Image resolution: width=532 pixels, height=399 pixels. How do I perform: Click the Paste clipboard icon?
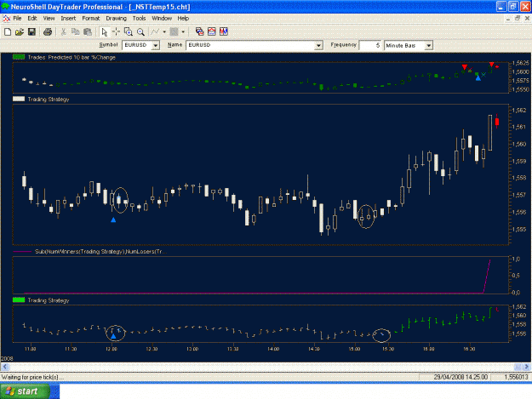click(x=88, y=31)
